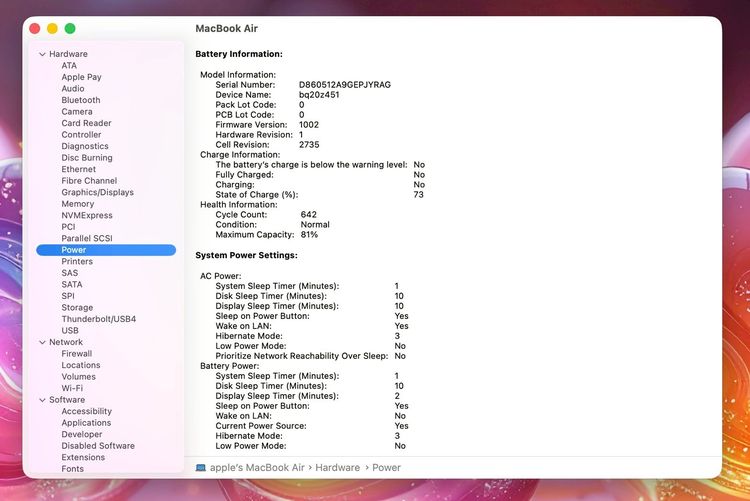Click Hardware in the path bar
750x501 pixels.
point(337,468)
